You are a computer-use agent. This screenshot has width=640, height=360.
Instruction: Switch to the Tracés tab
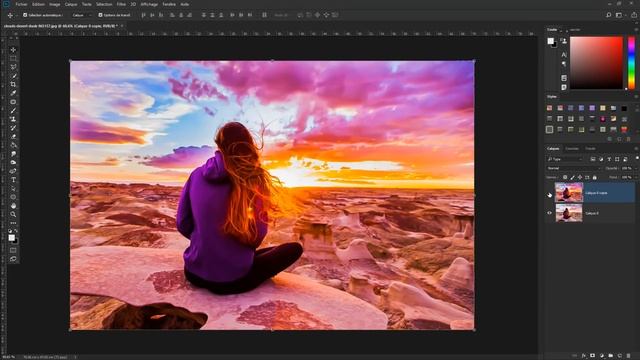point(590,149)
